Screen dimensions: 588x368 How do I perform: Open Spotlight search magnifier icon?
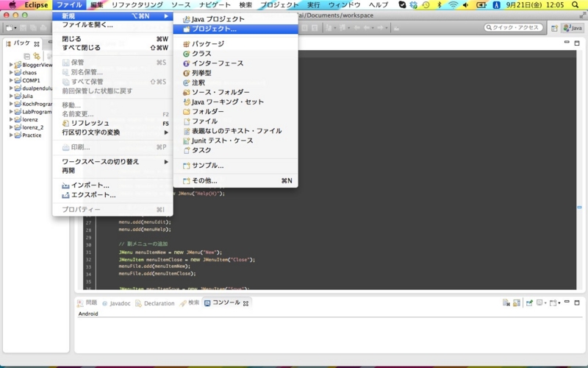576,5
